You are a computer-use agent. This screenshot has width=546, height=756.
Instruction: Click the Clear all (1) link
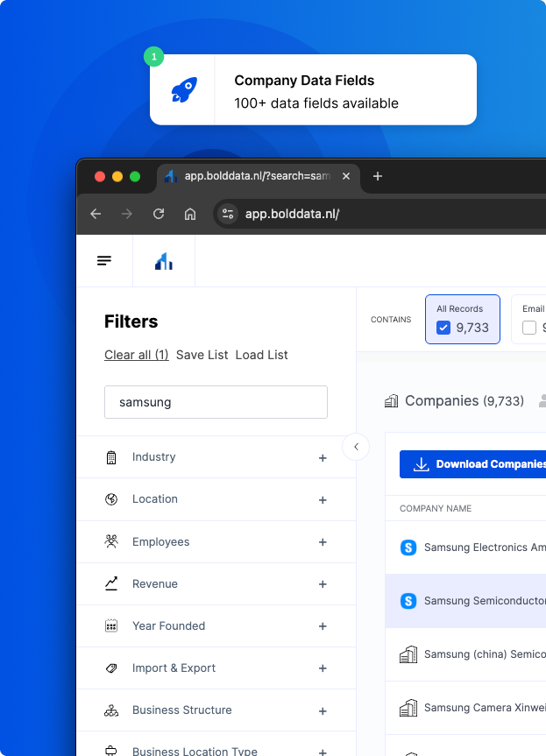pyautogui.click(x=137, y=355)
